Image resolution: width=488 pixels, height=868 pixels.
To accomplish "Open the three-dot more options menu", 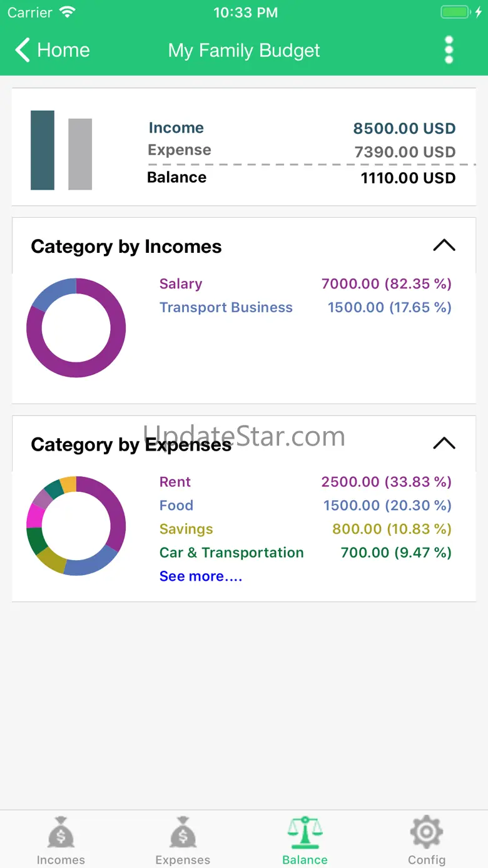I will pyautogui.click(x=449, y=50).
